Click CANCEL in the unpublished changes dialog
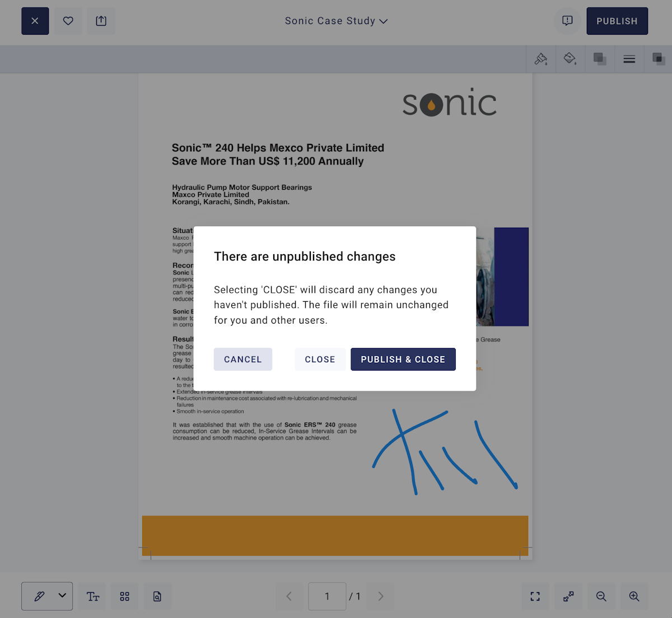This screenshot has height=618, width=672. [x=243, y=359]
